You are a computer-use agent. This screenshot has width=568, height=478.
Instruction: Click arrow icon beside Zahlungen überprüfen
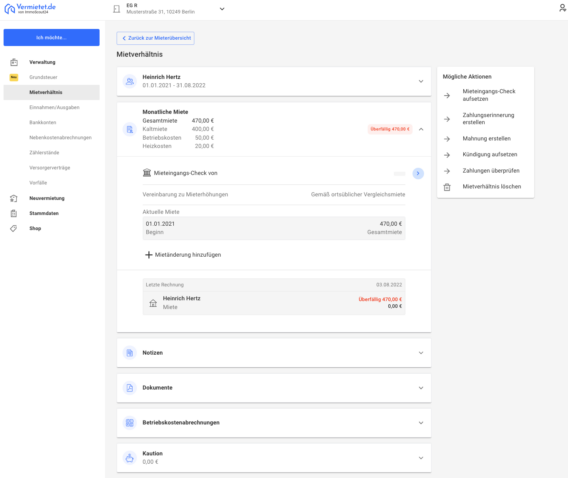pos(447,171)
